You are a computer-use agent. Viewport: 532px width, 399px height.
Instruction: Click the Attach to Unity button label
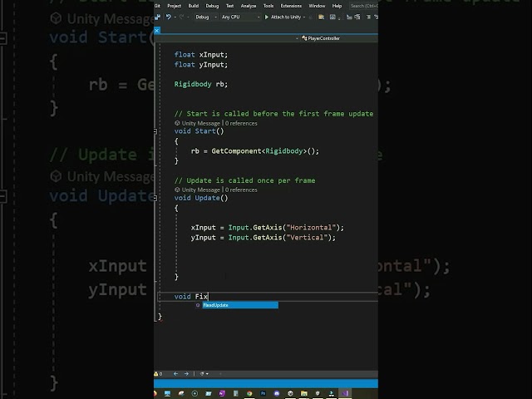coord(286,17)
